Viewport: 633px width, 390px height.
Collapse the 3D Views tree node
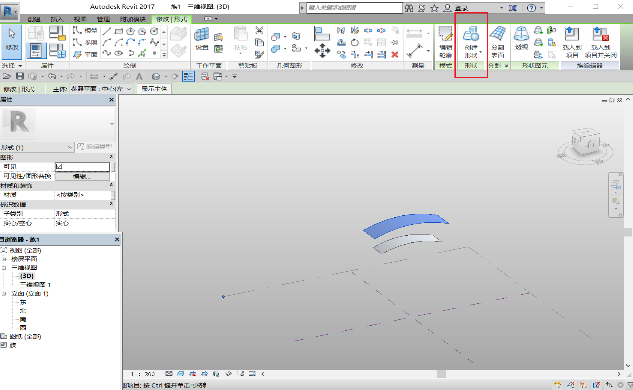coord(4,267)
